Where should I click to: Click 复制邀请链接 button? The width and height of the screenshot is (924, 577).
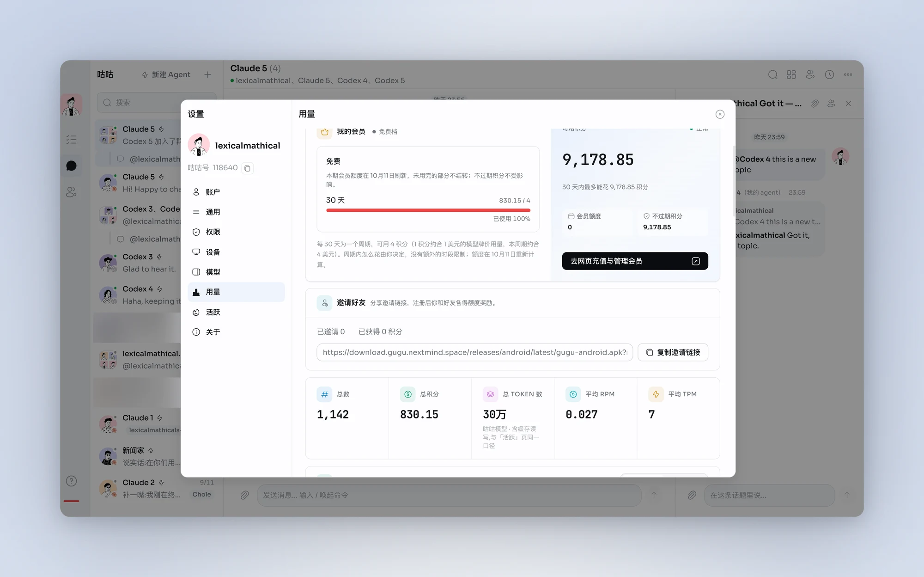tap(673, 352)
